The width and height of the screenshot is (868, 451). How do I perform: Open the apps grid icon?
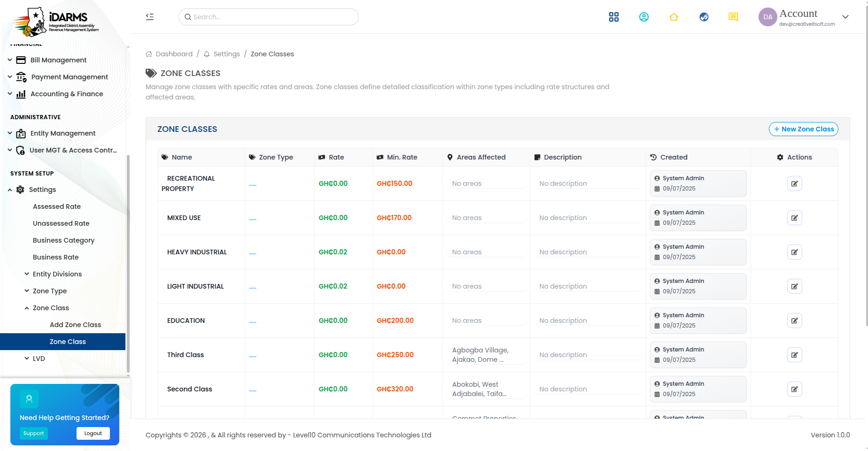[x=613, y=17]
